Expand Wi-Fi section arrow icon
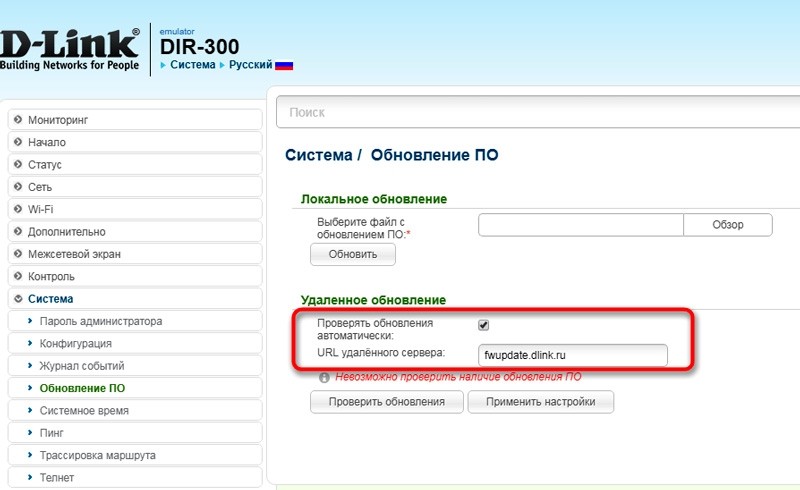The height and width of the screenshot is (490, 800). tap(18, 209)
